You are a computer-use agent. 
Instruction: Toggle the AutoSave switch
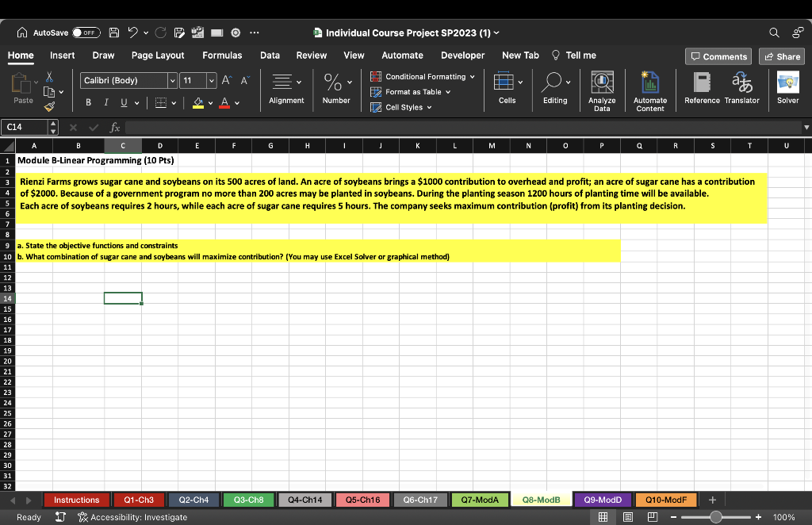[86, 33]
